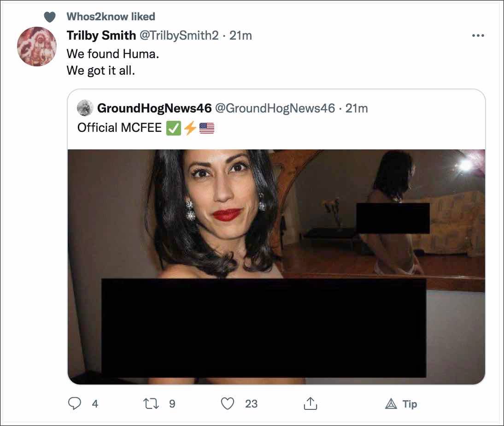Screen dimensions: 504x426
Task: Click the Tip button
Action: pos(401,404)
